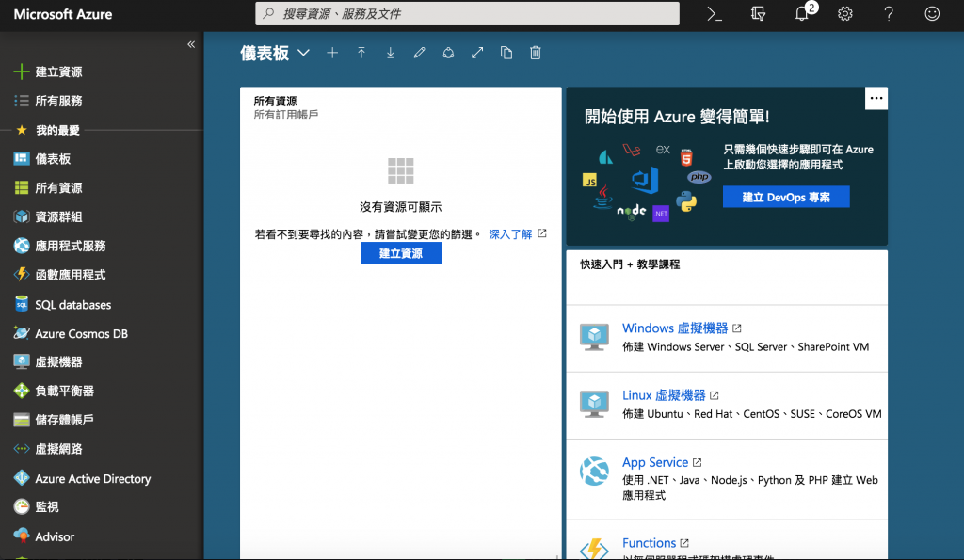Click the Windows VM monitor icon in quickstart
The width and height of the screenshot is (964, 560).
[595, 337]
